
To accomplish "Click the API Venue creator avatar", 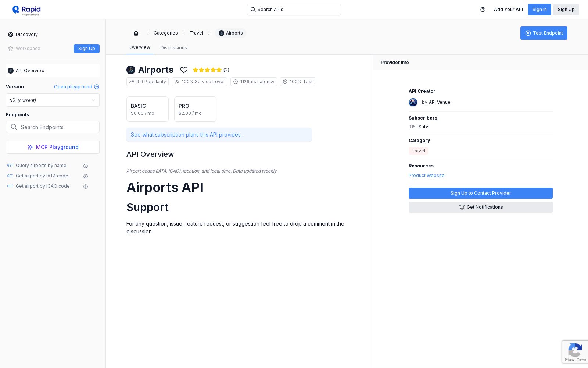I will click(413, 102).
